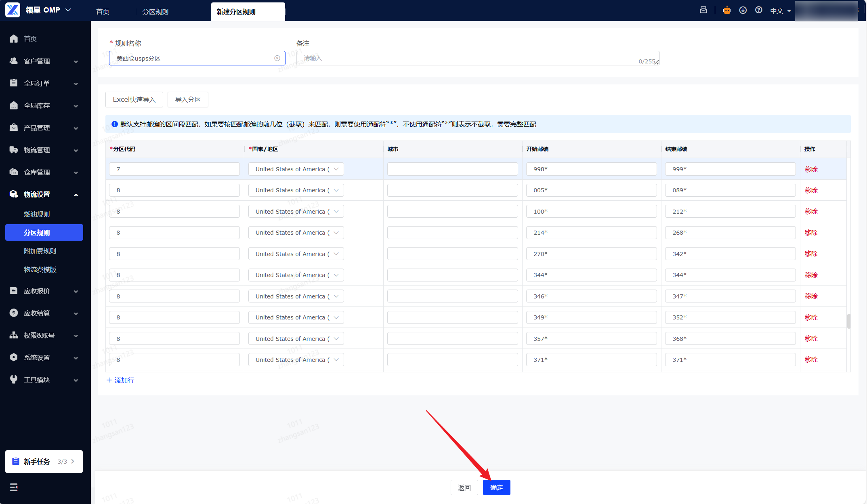Click the Excel快速导入 button
Screen dimensions: 867x504
coord(134,99)
